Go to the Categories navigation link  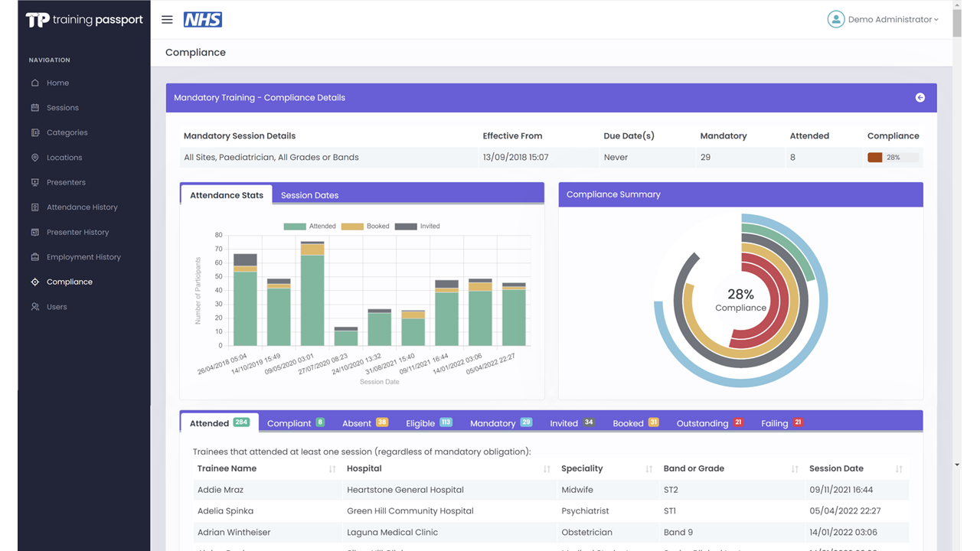pos(67,132)
